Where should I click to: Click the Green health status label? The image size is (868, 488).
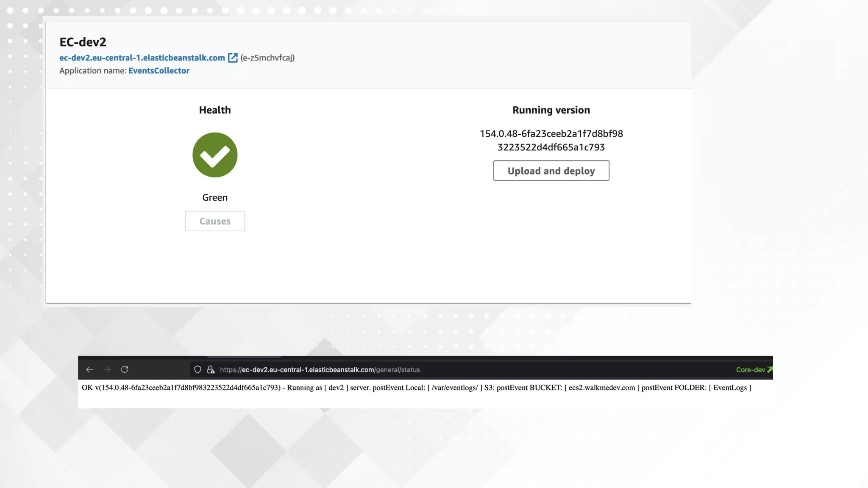pyautogui.click(x=215, y=197)
